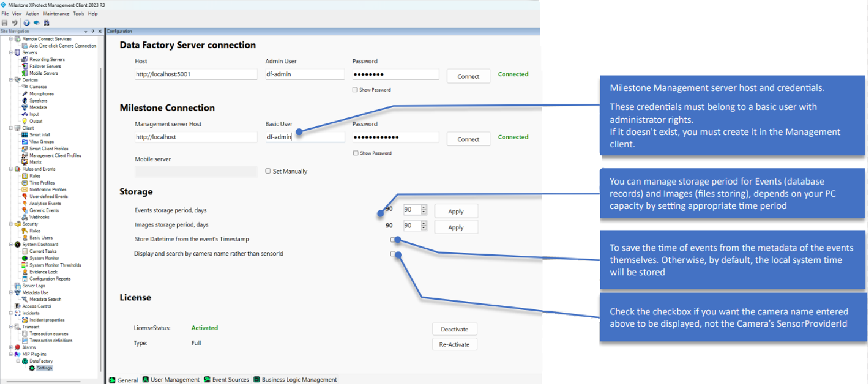Open the Microphones node icon
Image resolution: width=868 pixels, height=384 pixels.
pyautogui.click(x=25, y=94)
